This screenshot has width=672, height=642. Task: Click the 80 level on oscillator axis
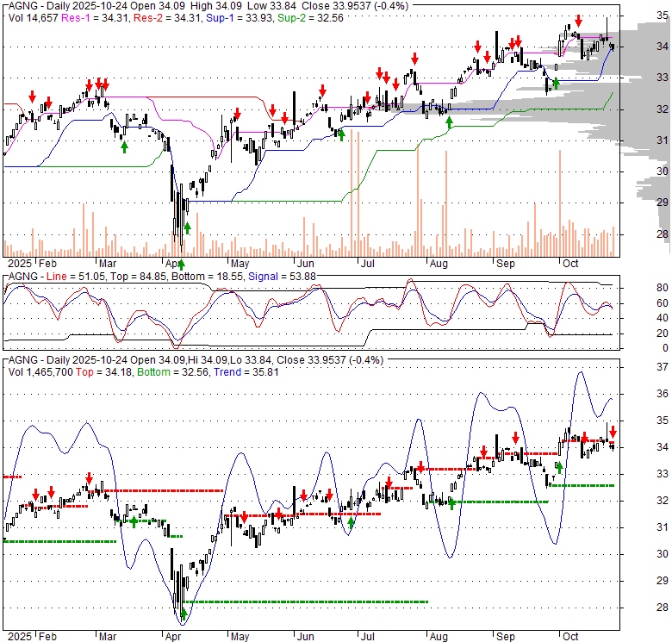[663, 288]
